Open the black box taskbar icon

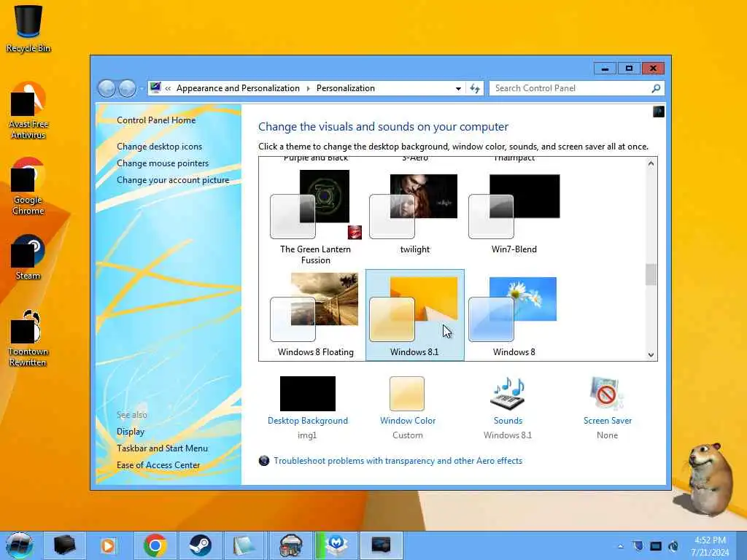tap(64, 545)
